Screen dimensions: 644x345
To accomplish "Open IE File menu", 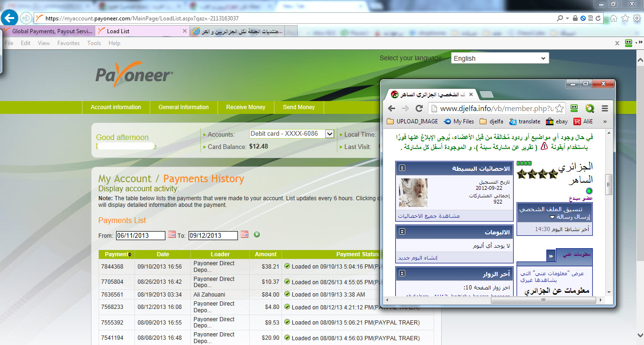I will tap(9, 43).
